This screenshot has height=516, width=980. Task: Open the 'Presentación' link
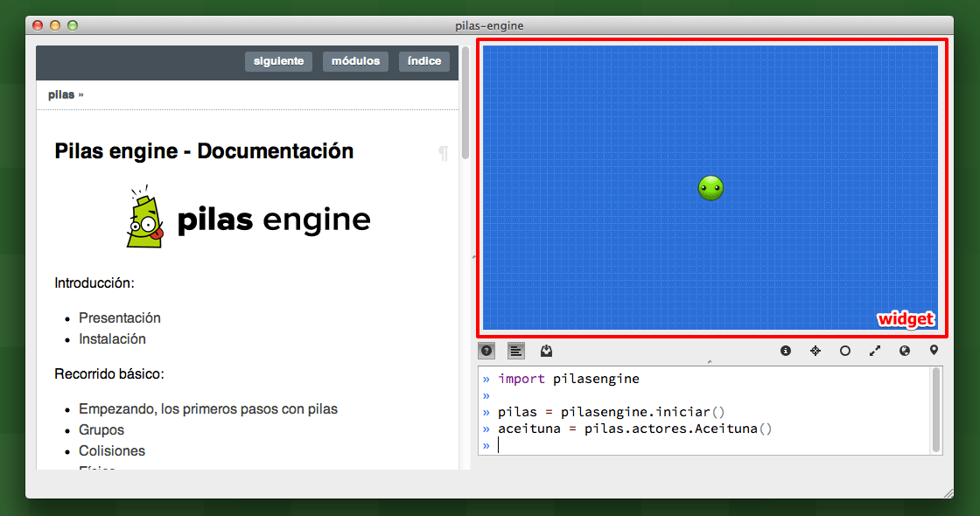point(119,318)
